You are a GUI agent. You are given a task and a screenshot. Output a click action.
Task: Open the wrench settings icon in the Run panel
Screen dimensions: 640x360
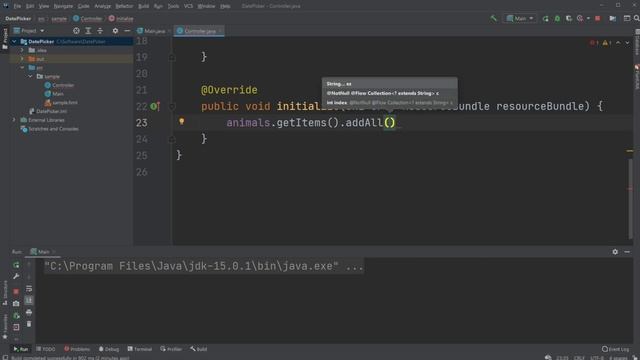(16, 277)
